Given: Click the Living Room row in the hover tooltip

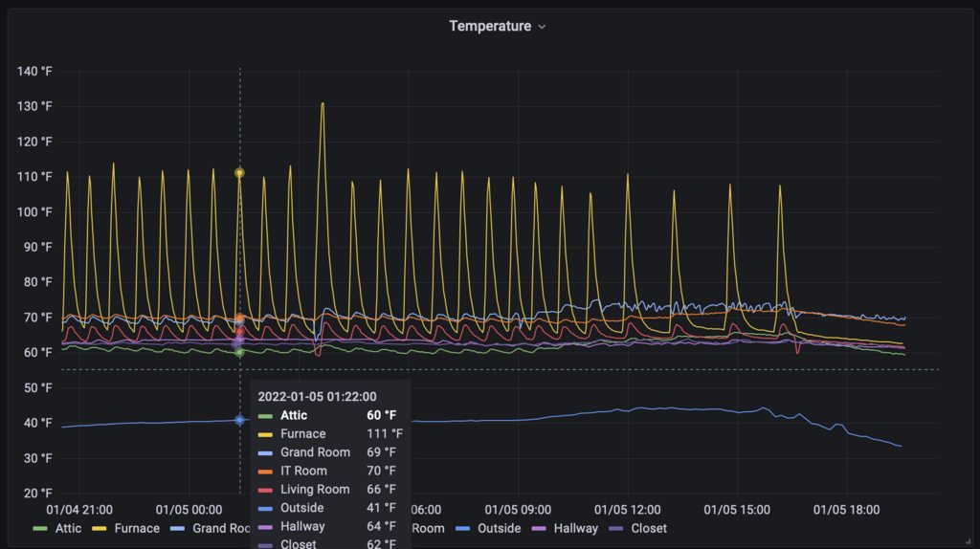Looking at the screenshot, I should 330,489.
